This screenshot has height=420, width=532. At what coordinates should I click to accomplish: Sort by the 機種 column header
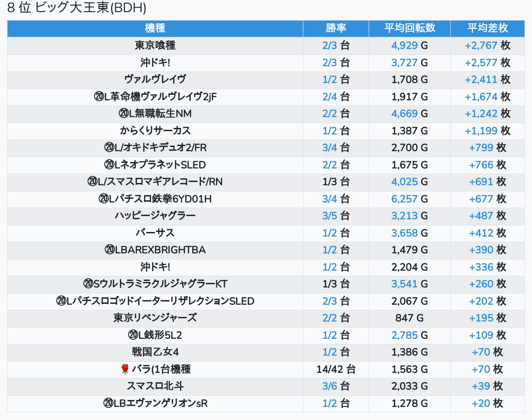155,28
